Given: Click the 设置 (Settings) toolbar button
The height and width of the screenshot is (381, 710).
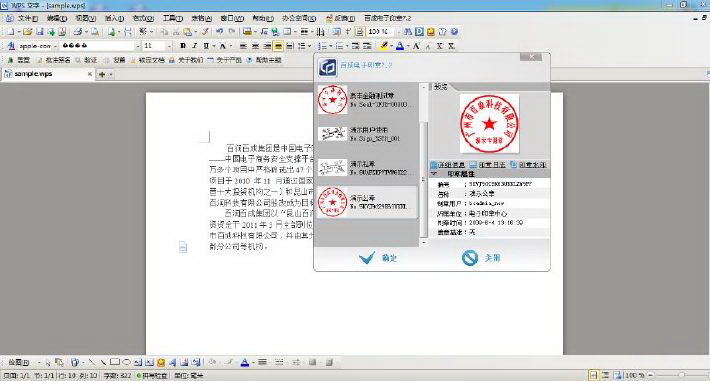Looking at the screenshot, I should pos(115,60).
